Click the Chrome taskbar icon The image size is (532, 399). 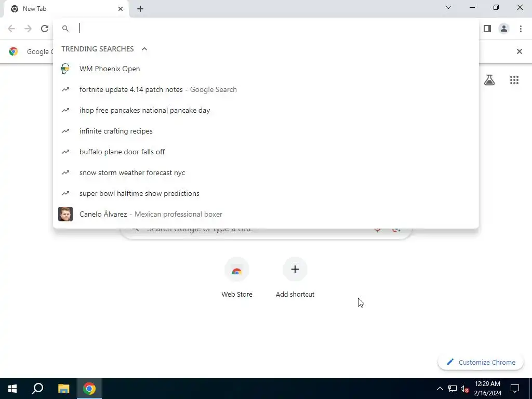pyautogui.click(x=89, y=389)
